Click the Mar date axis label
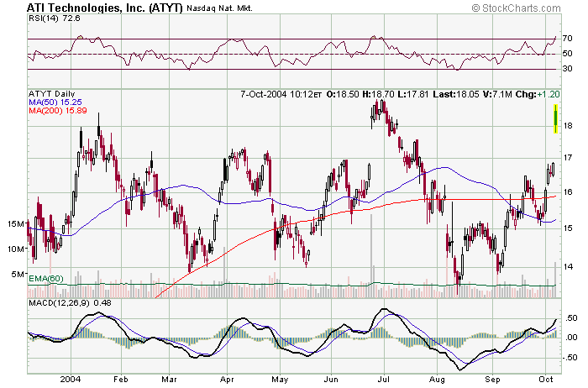This screenshot has width=588, height=388. tap(169, 380)
